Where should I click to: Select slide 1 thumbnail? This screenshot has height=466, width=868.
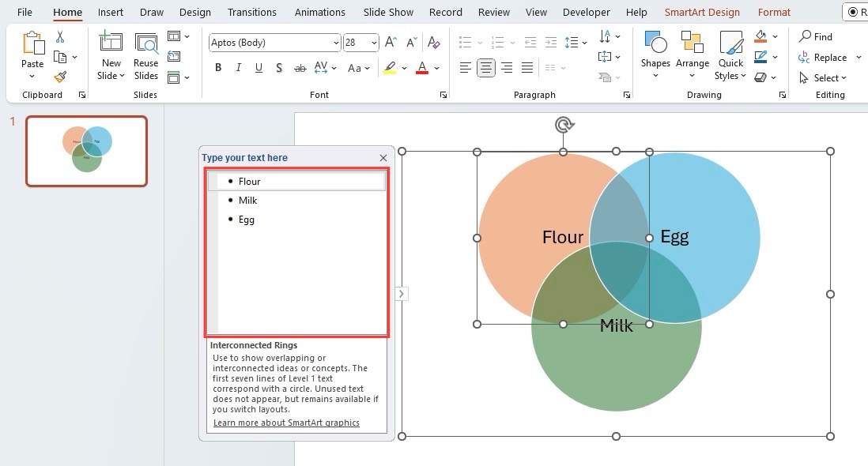pyautogui.click(x=86, y=151)
